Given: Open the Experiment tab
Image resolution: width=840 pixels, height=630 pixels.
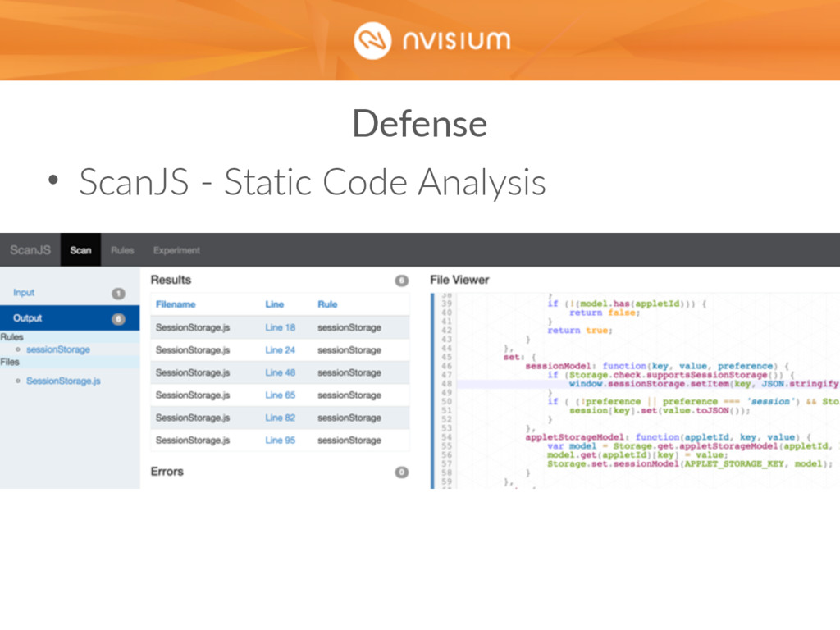Looking at the screenshot, I should 176,250.
